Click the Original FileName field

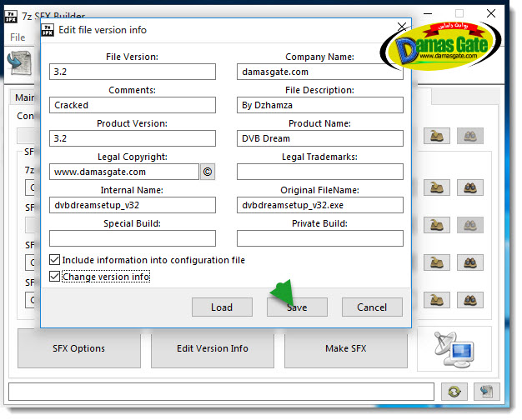tap(320, 205)
